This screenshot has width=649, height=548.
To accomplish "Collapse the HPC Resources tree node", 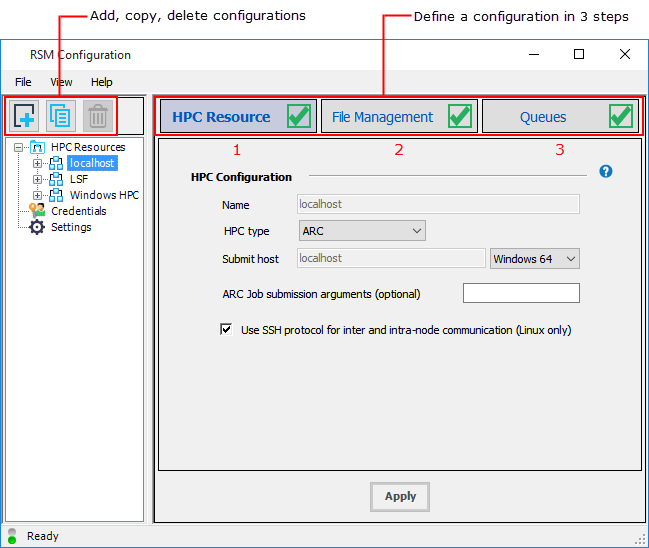I will [18, 147].
